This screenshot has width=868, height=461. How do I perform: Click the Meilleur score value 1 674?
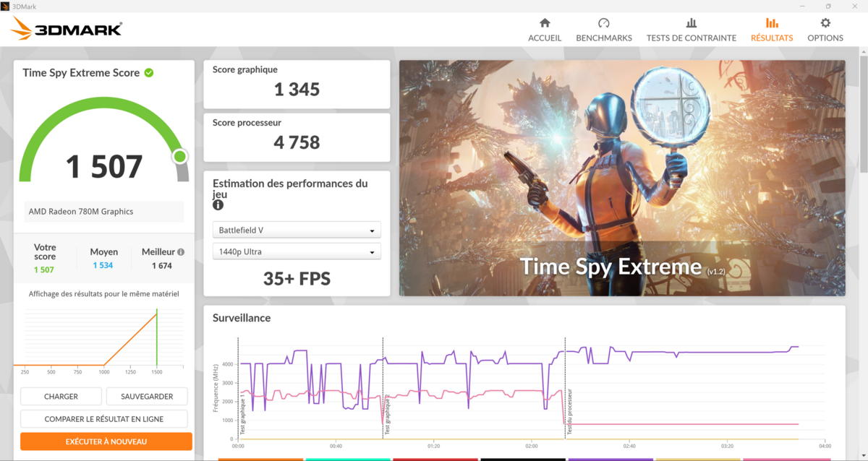(162, 266)
